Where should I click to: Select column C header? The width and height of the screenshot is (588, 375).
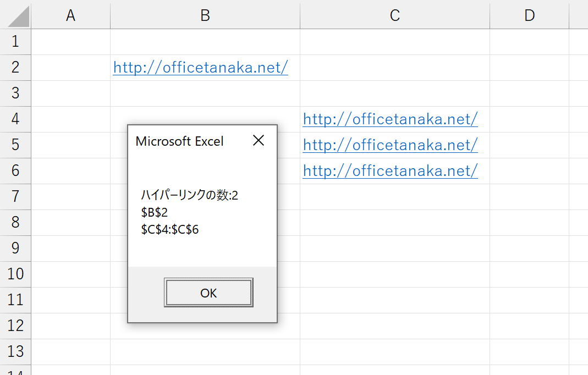395,15
